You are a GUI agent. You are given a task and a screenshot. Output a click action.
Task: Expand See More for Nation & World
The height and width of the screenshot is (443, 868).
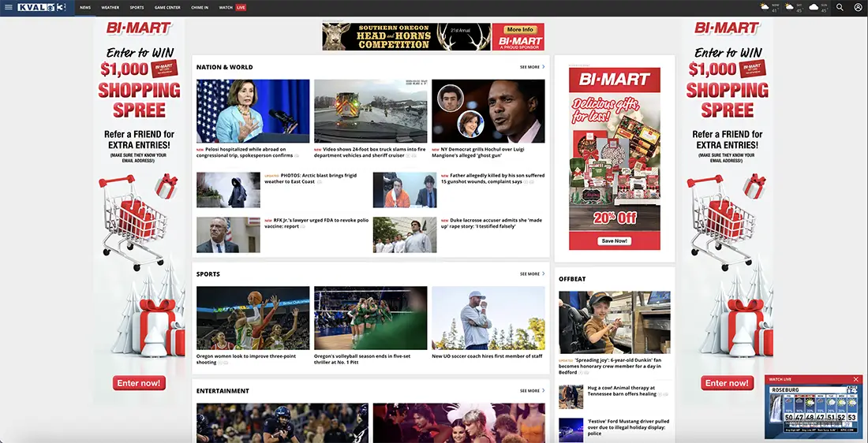point(532,67)
